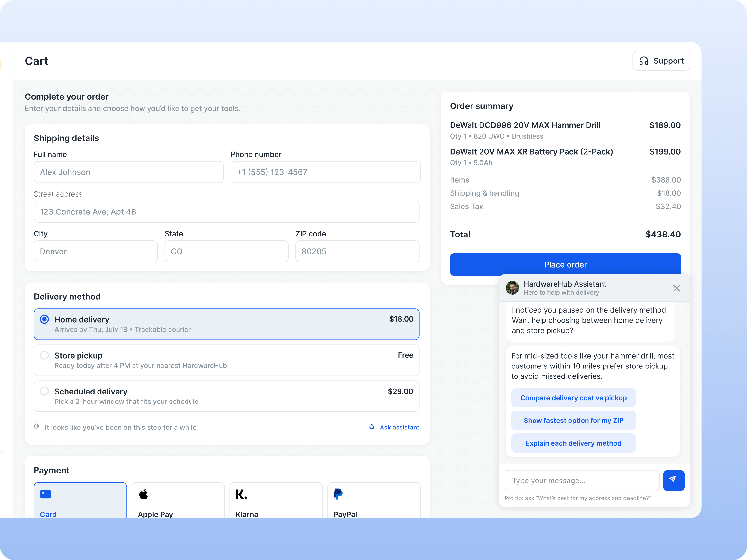Viewport: 747px width, 560px height.
Task: Click the headphones icon in Support button
Action: [644, 61]
